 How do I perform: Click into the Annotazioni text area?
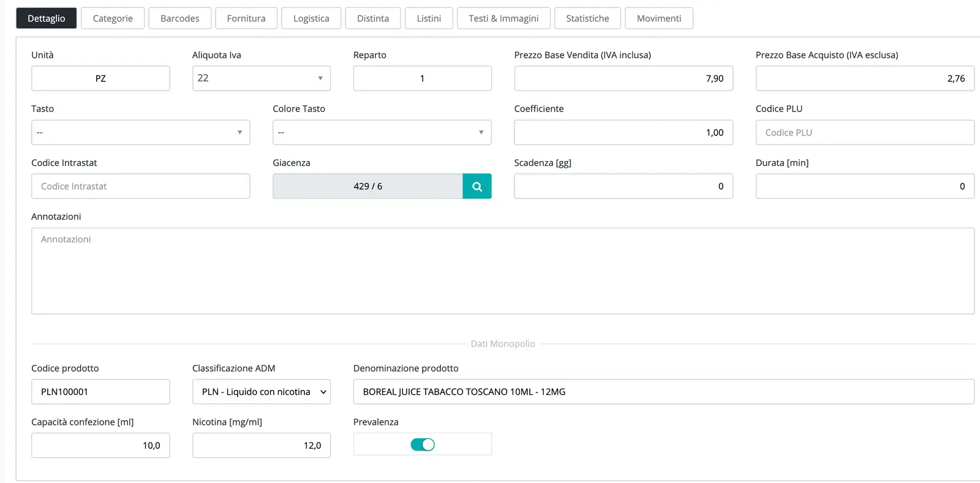click(x=503, y=271)
